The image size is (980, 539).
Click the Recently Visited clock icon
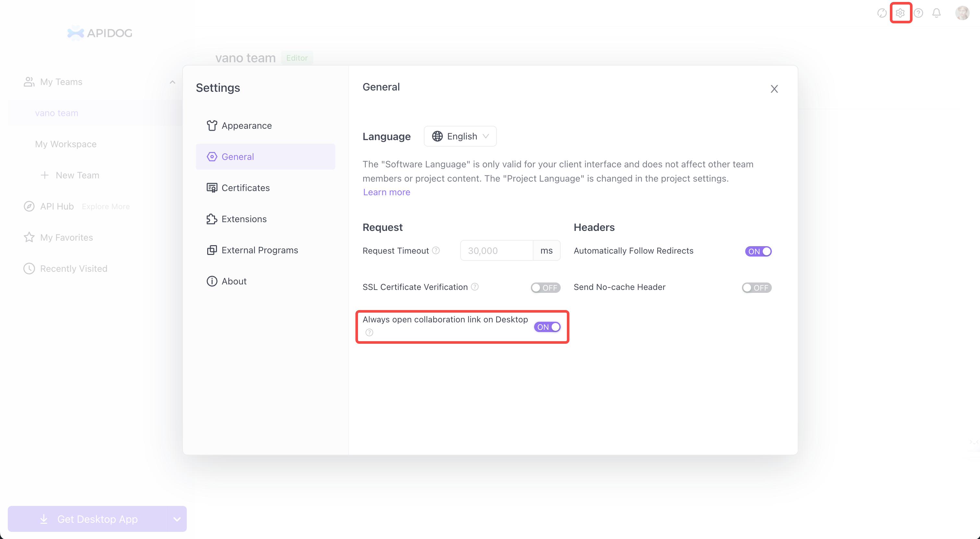tap(29, 269)
